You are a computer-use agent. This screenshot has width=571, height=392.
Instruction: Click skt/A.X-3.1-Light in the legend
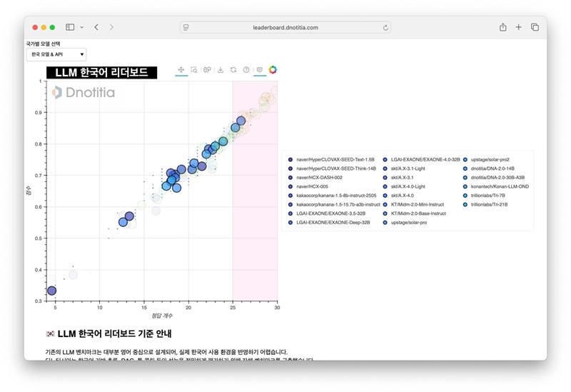point(404,169)
